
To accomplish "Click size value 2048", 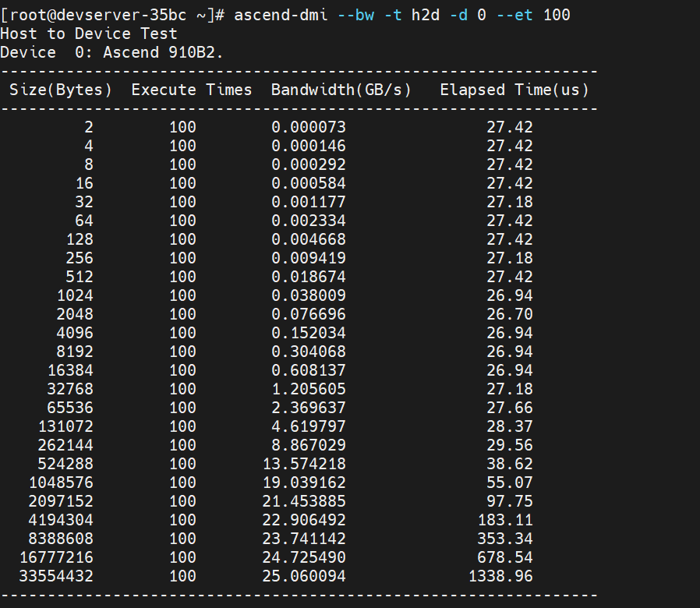I will click(x=75, y=315).
